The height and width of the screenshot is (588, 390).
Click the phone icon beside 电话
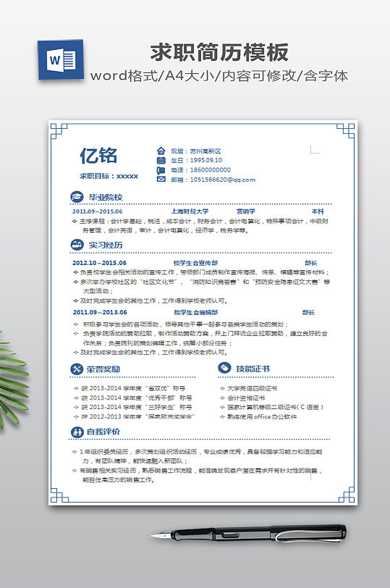click(x=161, y=170)
